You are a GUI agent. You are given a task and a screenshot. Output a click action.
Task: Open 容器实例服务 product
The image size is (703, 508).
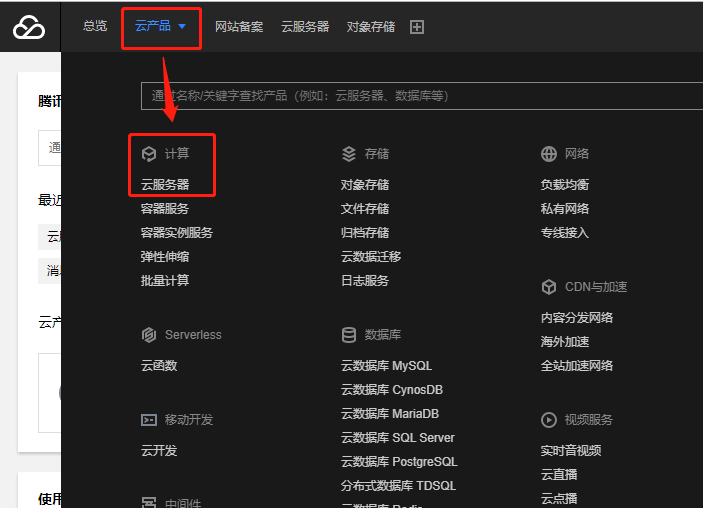click(177, 233)
